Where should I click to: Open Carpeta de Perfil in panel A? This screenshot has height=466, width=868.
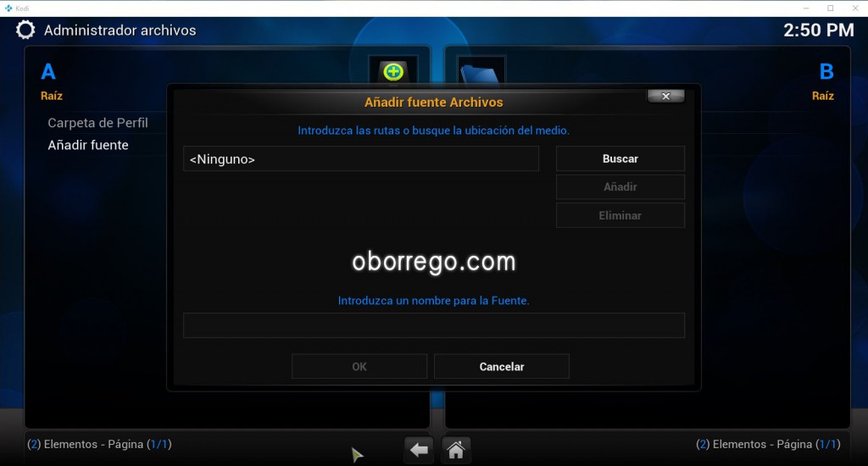[x=97, y=123]
